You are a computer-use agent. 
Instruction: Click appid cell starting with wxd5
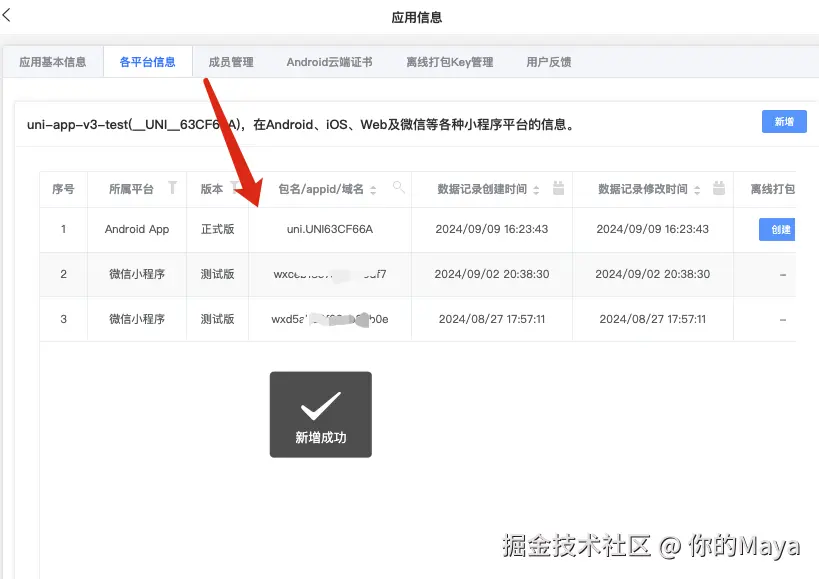coord(330,319)
